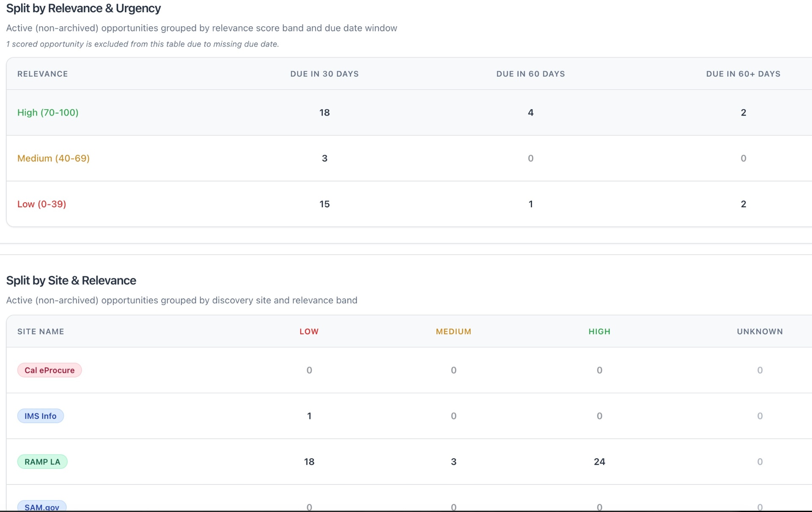Viewport: 812px width, 512px height.
Task: Click the UNKNOWN column header
Action: coord(760,331)
